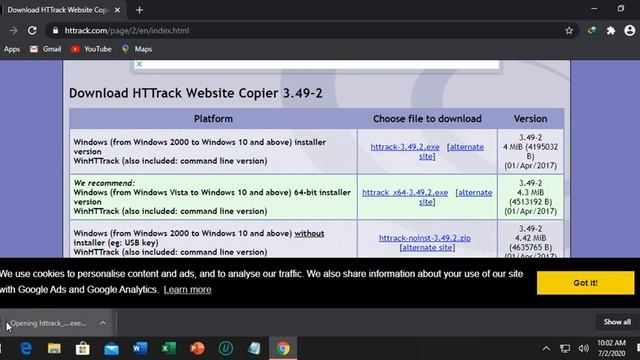
Task: Click the lock icon in the address bar
Action: (56, 31)
